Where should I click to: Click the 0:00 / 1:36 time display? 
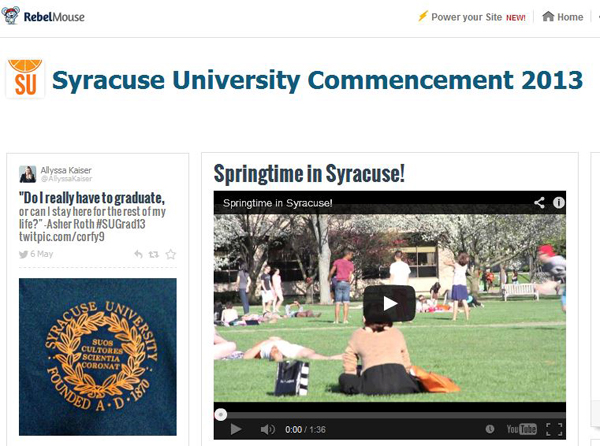(x=305, y=430)
